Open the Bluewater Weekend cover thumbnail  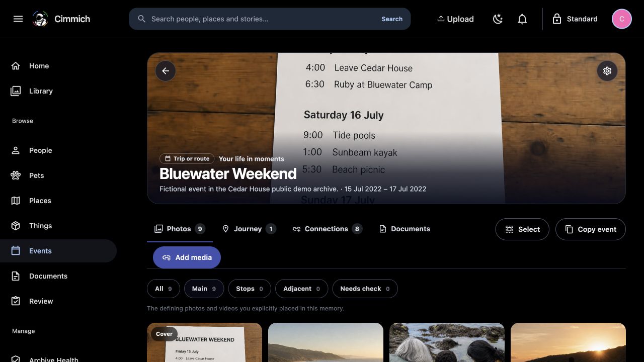(x=204, y=342)
